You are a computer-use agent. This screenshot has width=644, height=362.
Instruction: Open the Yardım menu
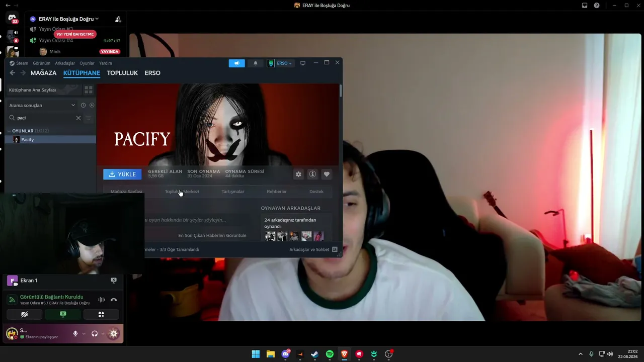106,63
